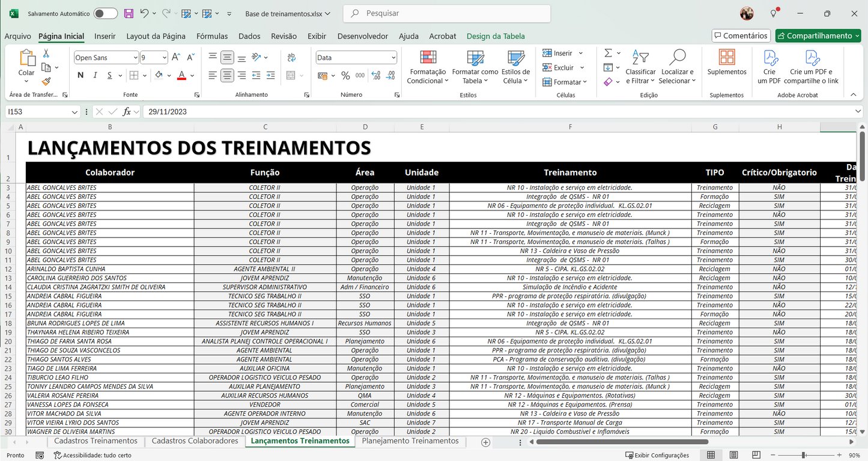Screen dimensions: 868x461
Task: Toggle bold formatting in the Fonte group
Action: (x=80, y=75)
